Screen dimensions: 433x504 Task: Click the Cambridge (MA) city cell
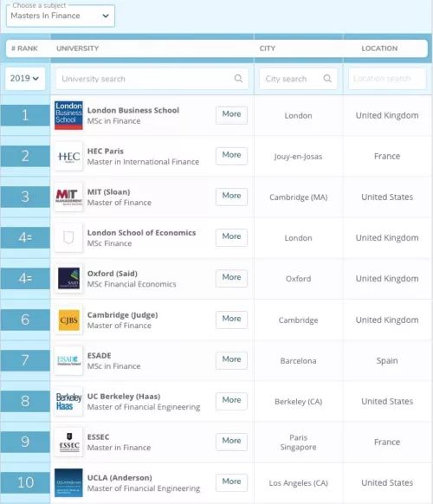coord(298,197)
